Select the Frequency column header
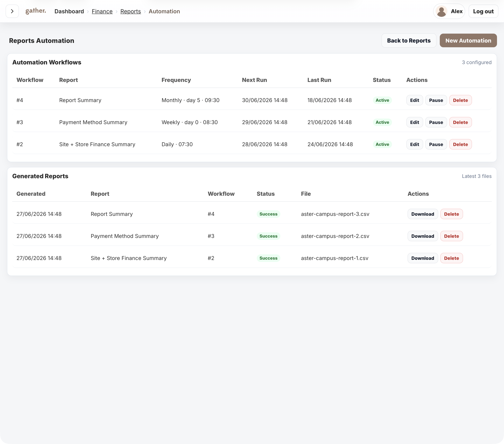This screenshot has width=504, height=444. 176,80
